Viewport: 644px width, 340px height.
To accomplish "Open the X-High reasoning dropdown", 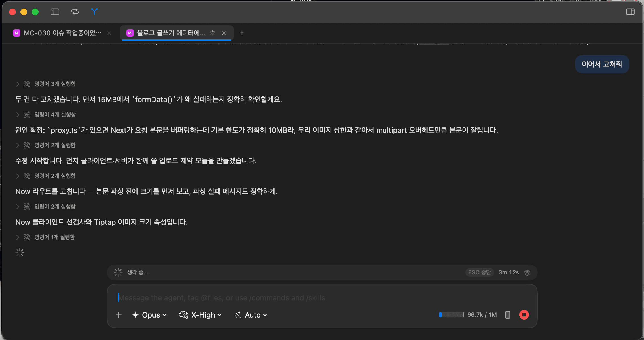I will [200, 315].
